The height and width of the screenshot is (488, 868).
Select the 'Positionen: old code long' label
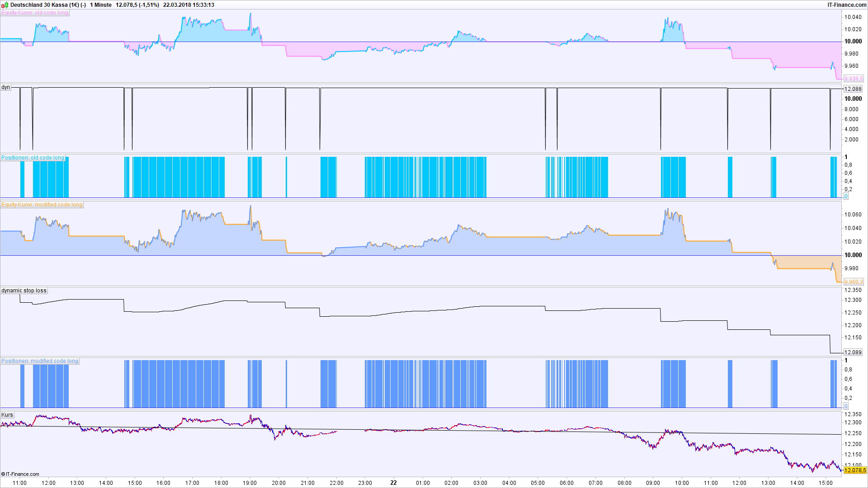coord(33,158)
